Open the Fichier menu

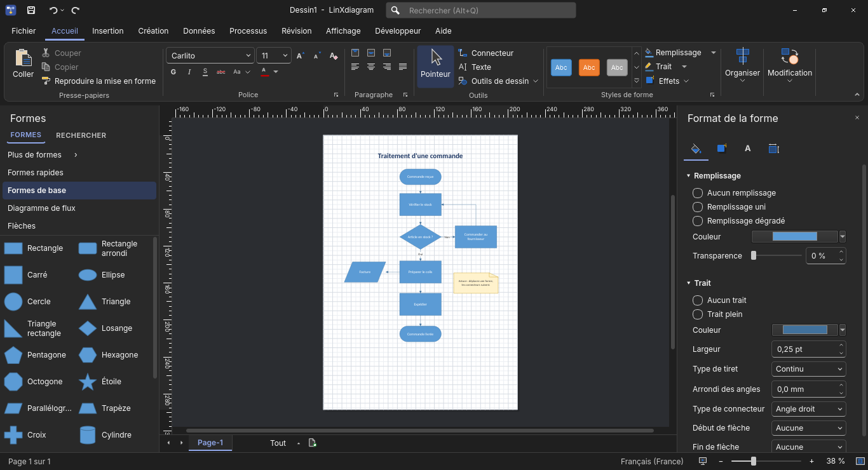(x=24, y=31)
